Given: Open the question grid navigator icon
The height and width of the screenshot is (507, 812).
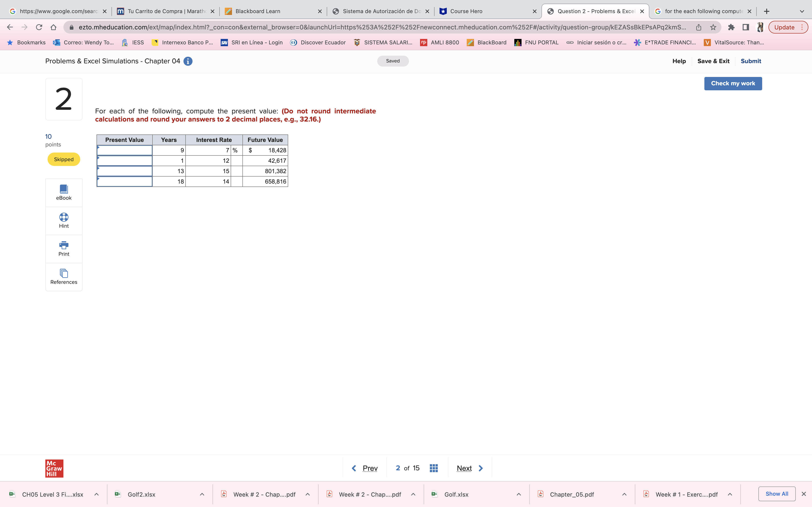Looking at the screenshot, I should click(x=433, y=468).
